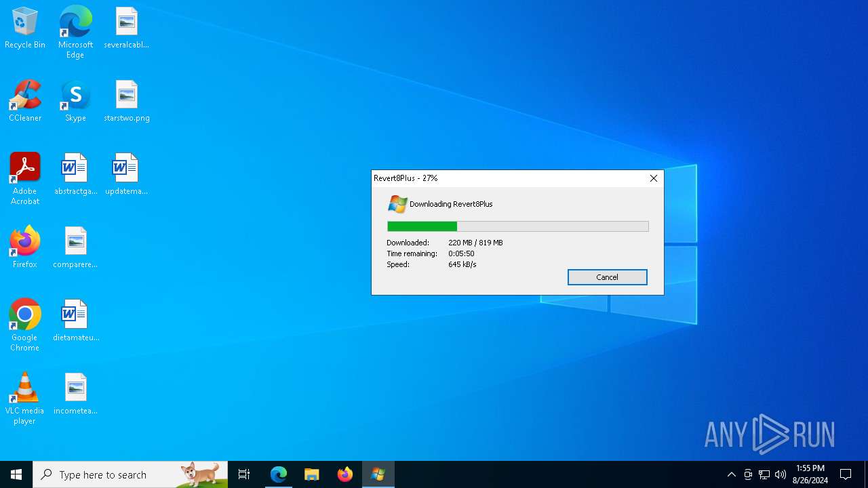
Task: Select the incometea... image file
Action: (x=75, y=394)
